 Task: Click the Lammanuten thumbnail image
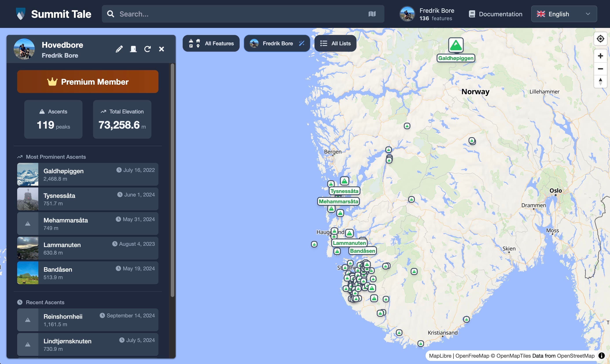click(28, 248)
